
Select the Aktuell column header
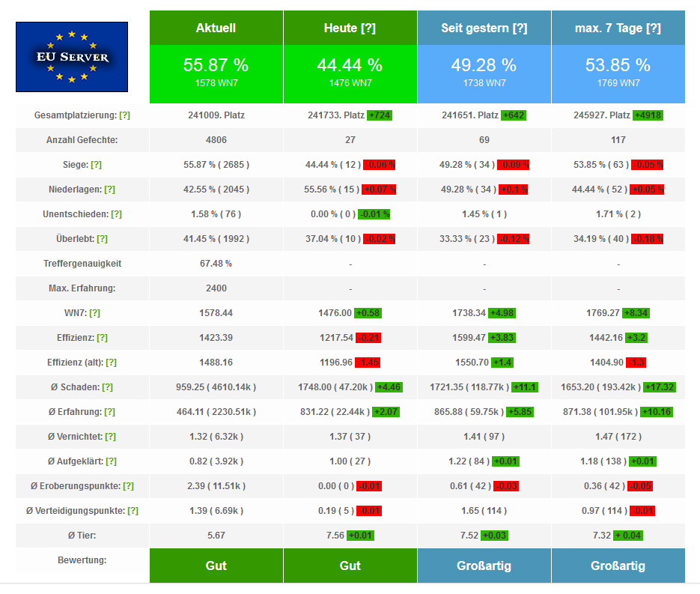216,28
